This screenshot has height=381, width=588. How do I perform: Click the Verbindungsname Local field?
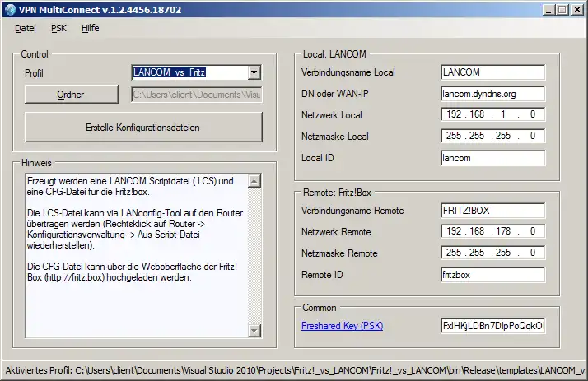(x=492, y=72)
